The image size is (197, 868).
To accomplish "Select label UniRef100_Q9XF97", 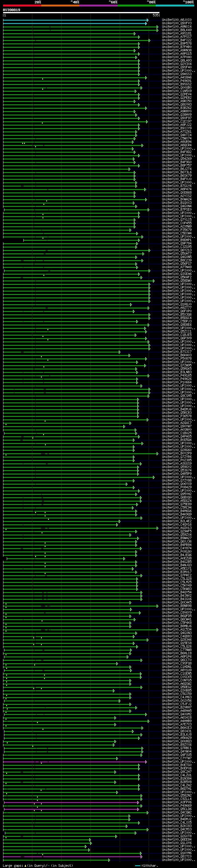I will coord(177,118).
